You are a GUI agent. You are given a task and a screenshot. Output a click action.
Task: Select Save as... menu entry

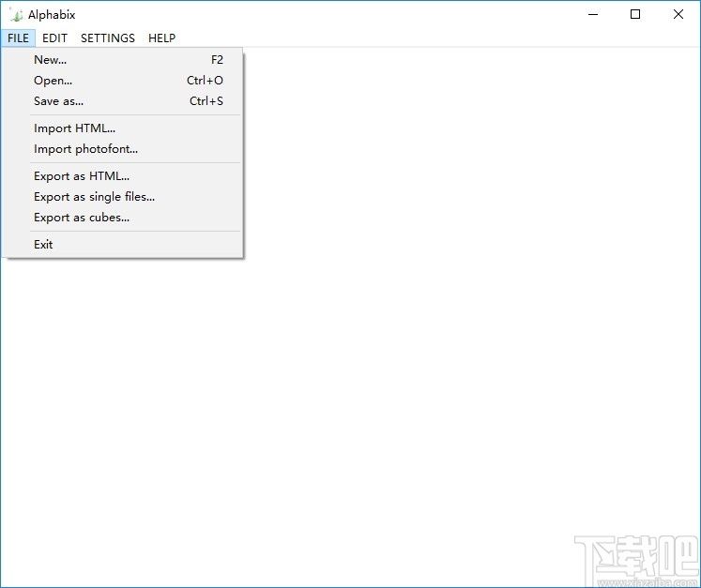coord(123,100)
